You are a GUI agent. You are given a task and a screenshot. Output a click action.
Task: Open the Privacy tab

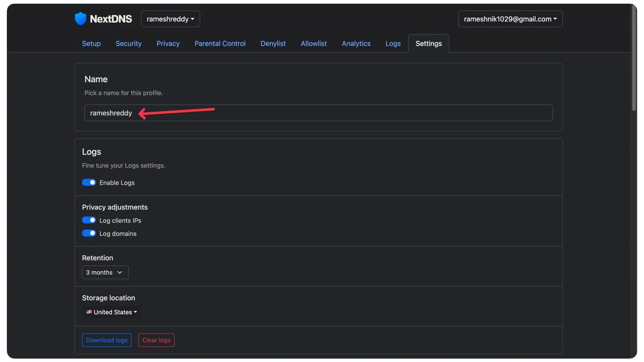click(x=168, y=43)
